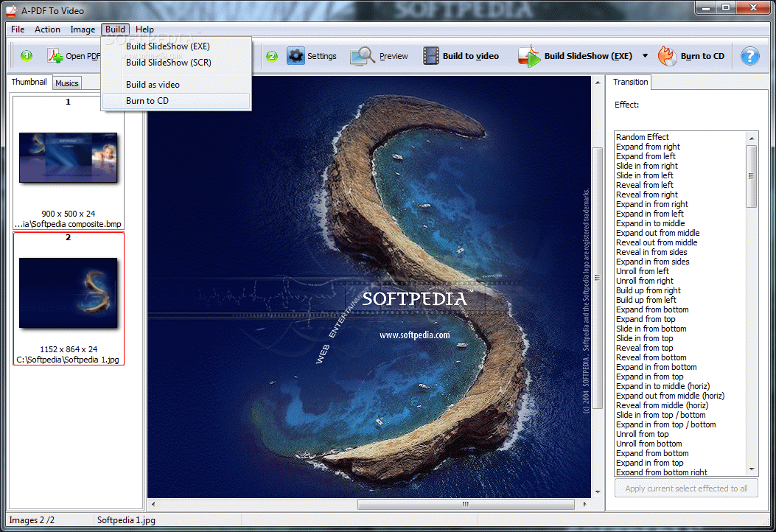Select Expand in to middle effect
Screen dimensions: 776x532
pos(650,223)
